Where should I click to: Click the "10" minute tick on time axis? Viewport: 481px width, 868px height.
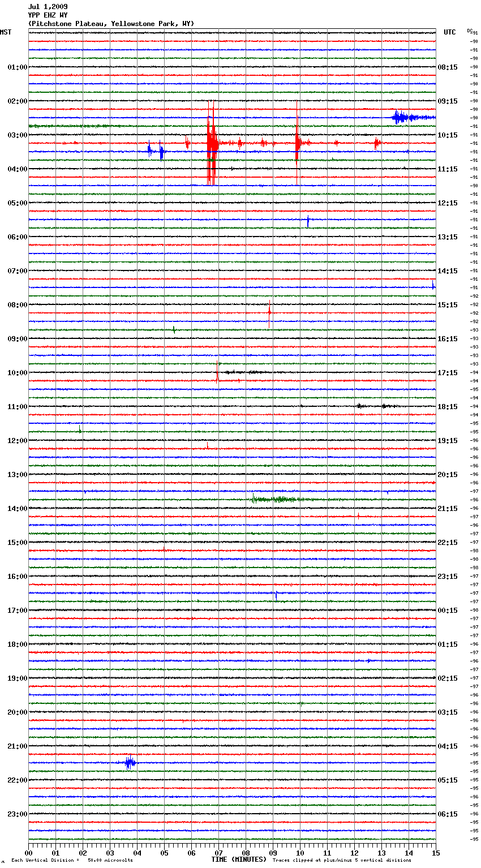(x=300, y=853)
